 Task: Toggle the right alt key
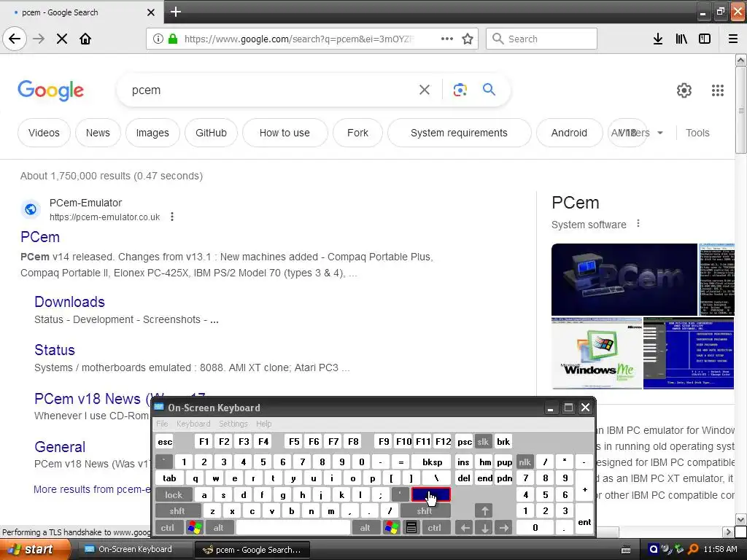click(365, 528)
